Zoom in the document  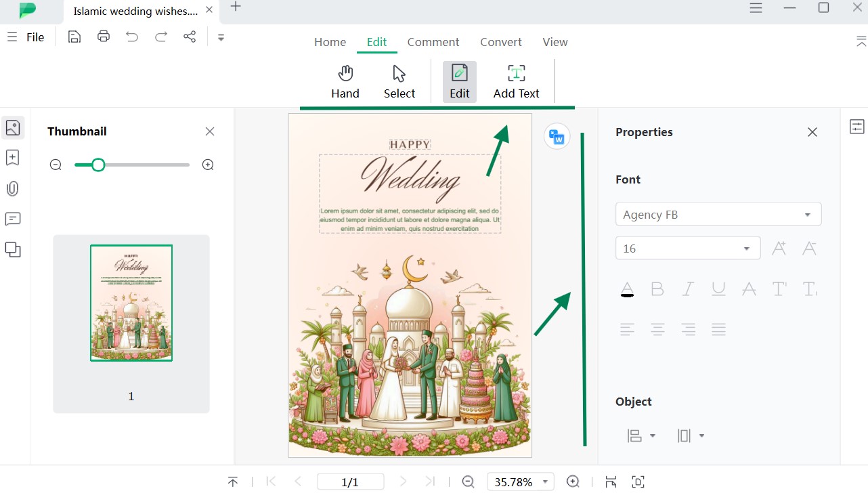click(573, 481)
